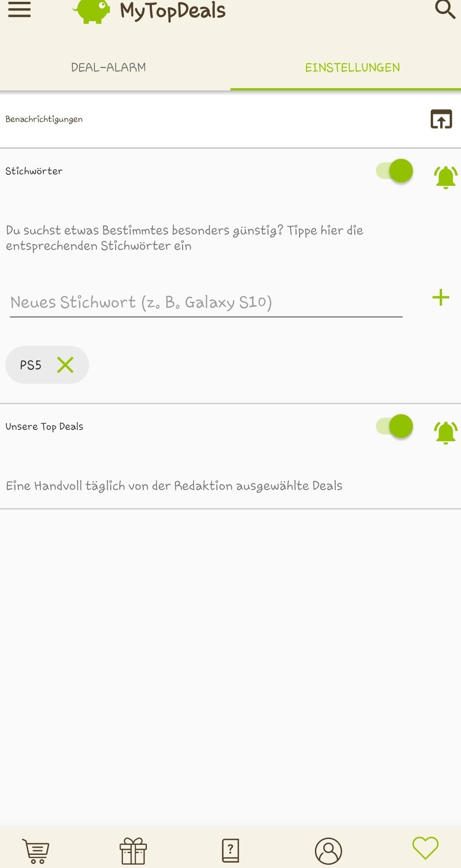Tap the MyTopDeals piggy logo
The image size is (461, 868).
(x=92, y=11)
